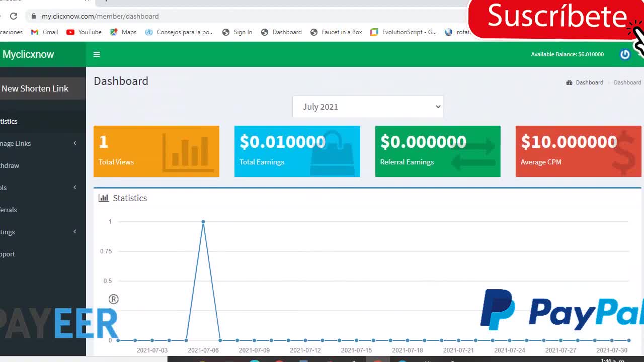Expand the Settings sidebar menu
The width and height of the screenshot is (644, 362).
click(x=43, y=232)
